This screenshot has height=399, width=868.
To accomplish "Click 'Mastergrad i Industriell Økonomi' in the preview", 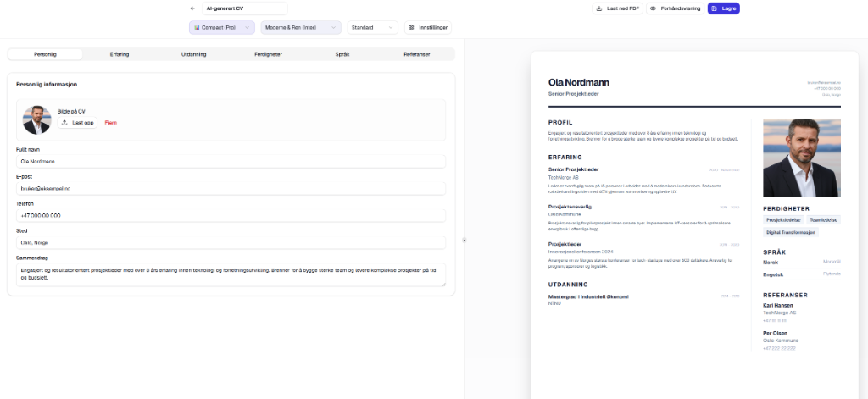I will point(588,297).
